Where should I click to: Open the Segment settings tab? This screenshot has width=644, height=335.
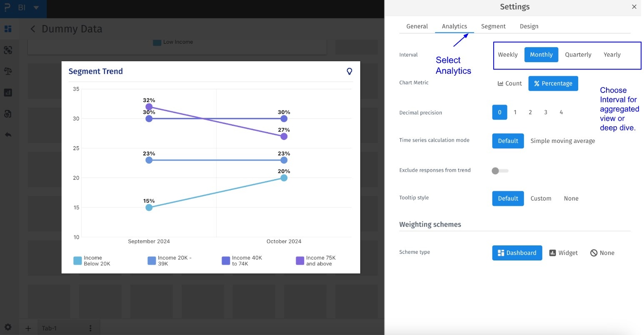(493, 26)
